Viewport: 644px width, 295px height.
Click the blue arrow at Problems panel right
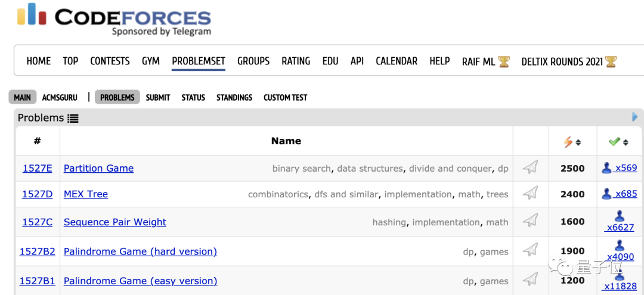pos(635,117)
